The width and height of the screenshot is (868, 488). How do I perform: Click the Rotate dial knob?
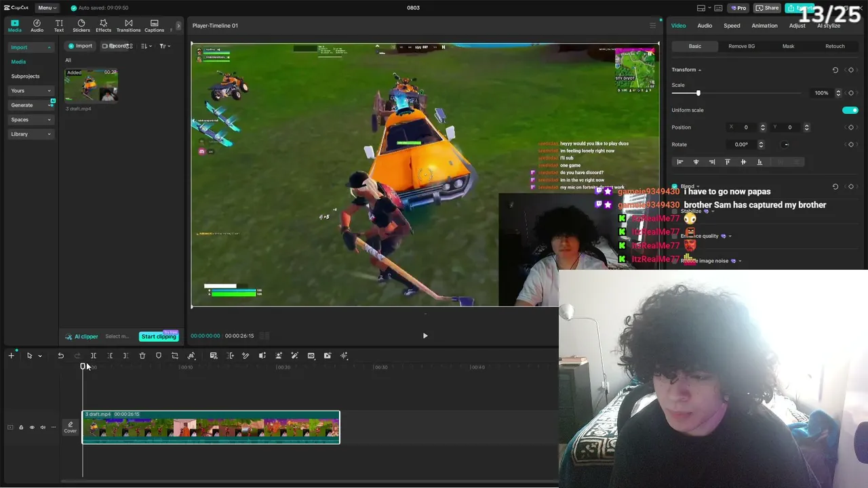tap(786, 144)
